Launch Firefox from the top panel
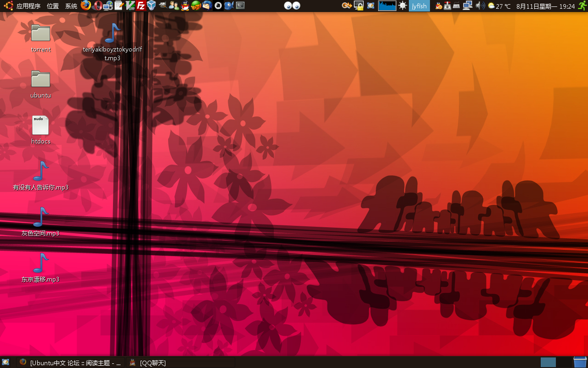The image size is (588, 368). point(86,6)
